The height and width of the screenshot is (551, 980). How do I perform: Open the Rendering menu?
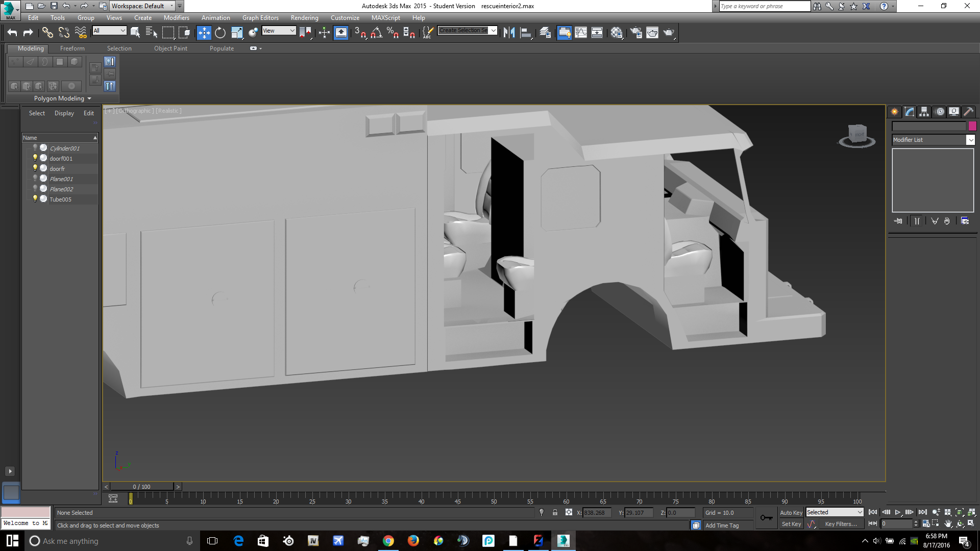tap(304, 18)
